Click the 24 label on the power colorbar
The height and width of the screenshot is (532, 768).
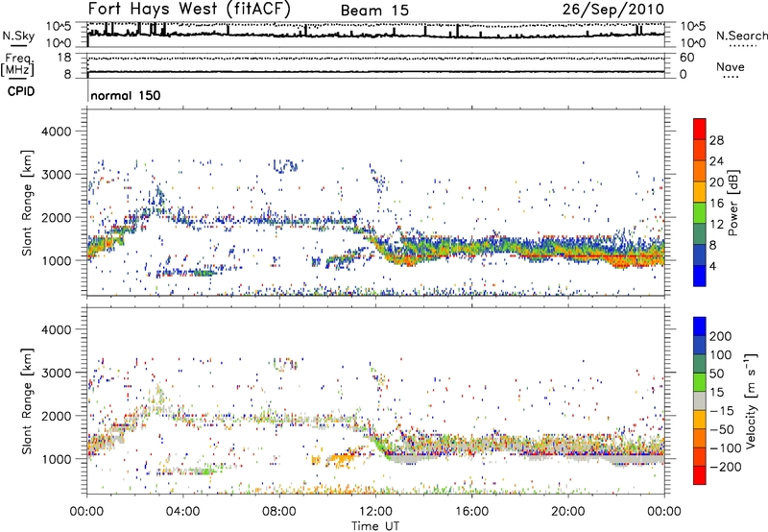(716, 161)
